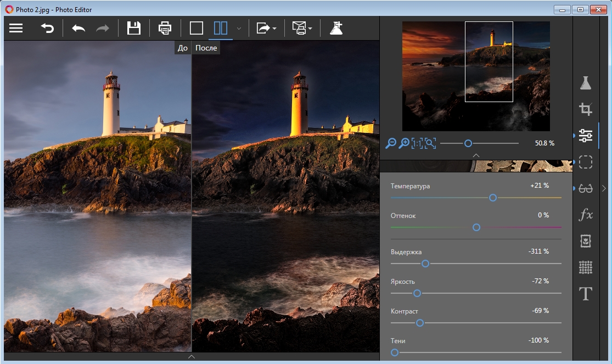
Task: Open the Crop tool in the sidebar
Action: tap(586, 109)
